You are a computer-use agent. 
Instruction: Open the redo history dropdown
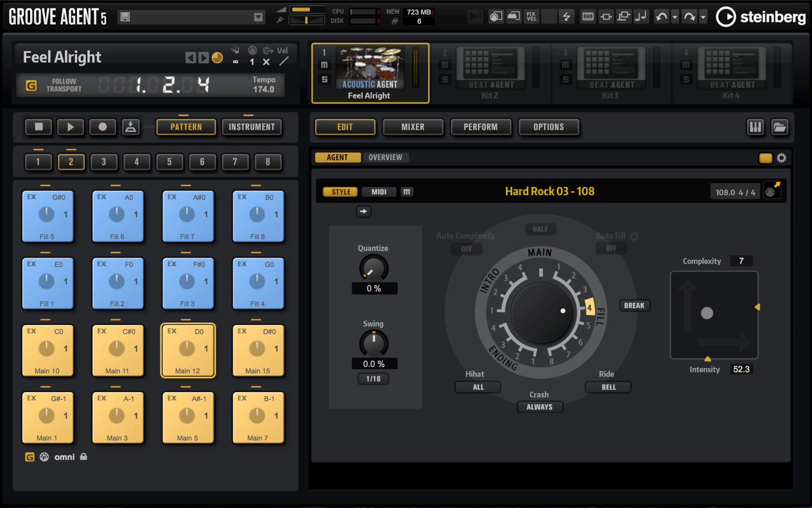pyautogui.click(x=703, y=17)
